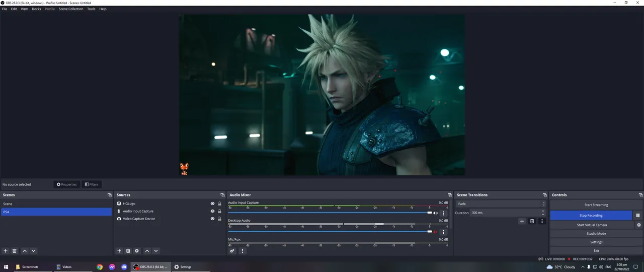Screen dimensions: 644x272
Task: Remove selected scene with trash icon
Action: click(15, 251)
